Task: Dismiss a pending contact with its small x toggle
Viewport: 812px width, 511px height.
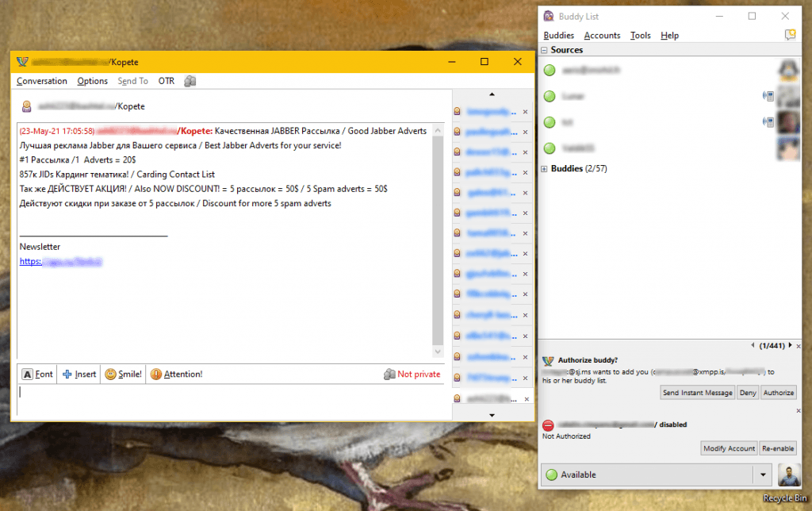Action: click(x=526, y=111)
